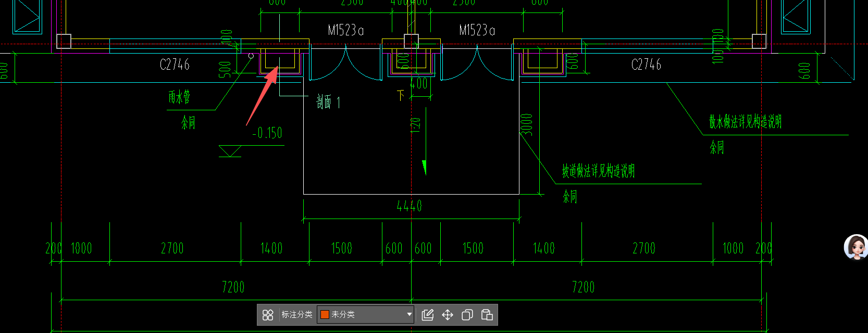Click the orange 未分类 color swatch
This screenshot has height=333, width=868.
click(325, 314)
